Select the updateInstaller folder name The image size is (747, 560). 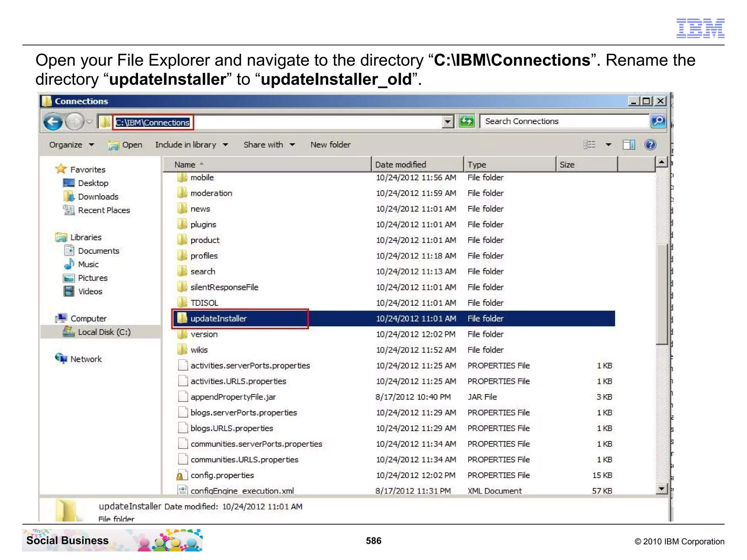[218, 318]
